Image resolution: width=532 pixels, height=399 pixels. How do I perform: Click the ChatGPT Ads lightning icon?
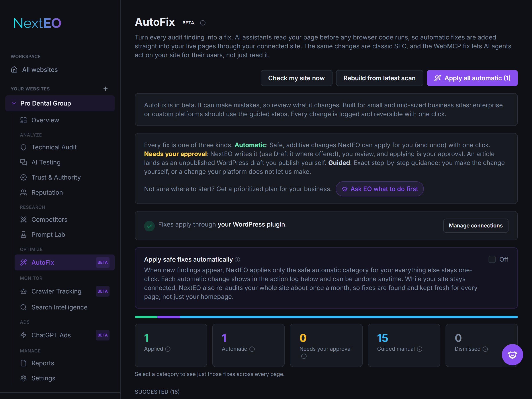click(23, 335)
